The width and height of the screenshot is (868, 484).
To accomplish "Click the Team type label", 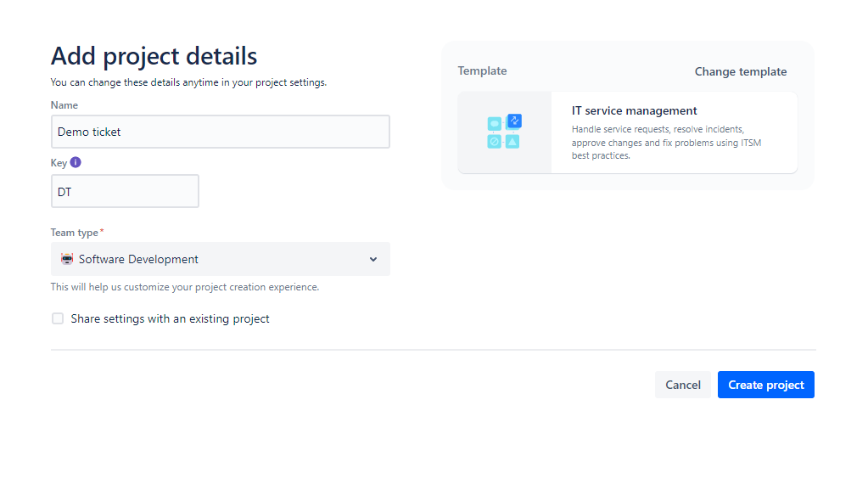I will [x=75, y=233].
